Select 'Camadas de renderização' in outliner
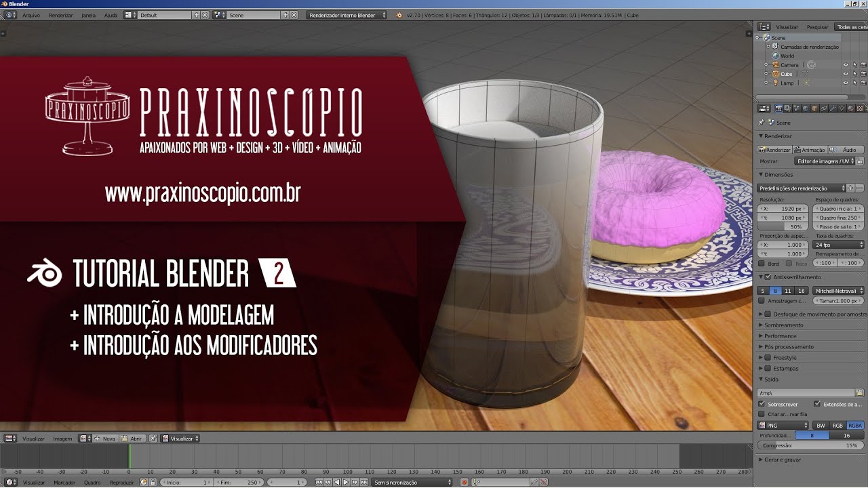The image size is (868, 488). [808, 47]
